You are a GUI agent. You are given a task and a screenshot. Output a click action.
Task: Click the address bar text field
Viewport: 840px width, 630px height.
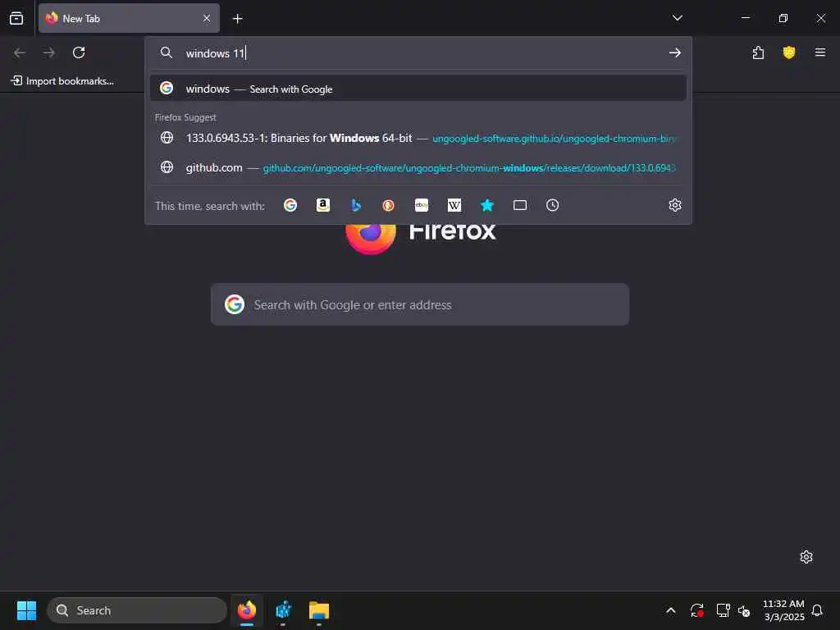coord(418,53)
